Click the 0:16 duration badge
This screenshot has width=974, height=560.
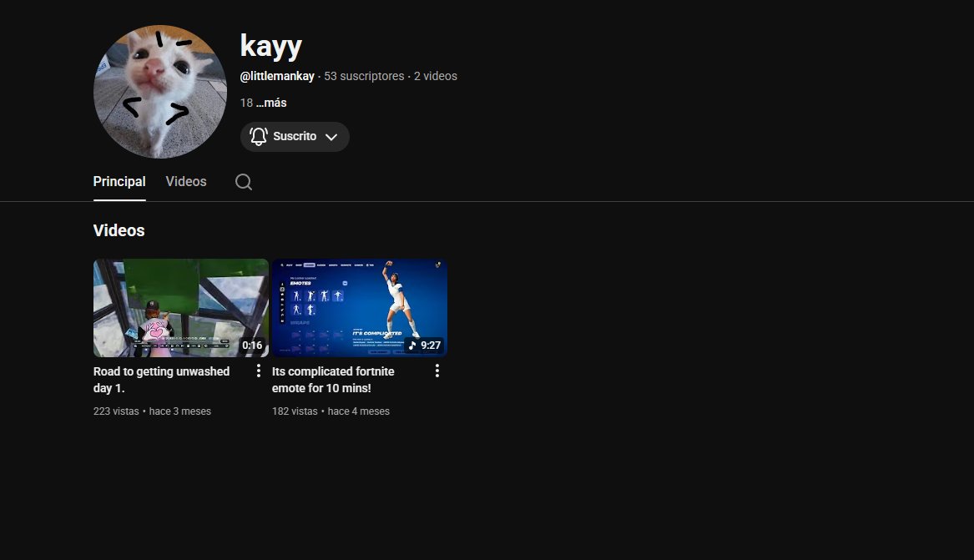click(x=252, y=346)
